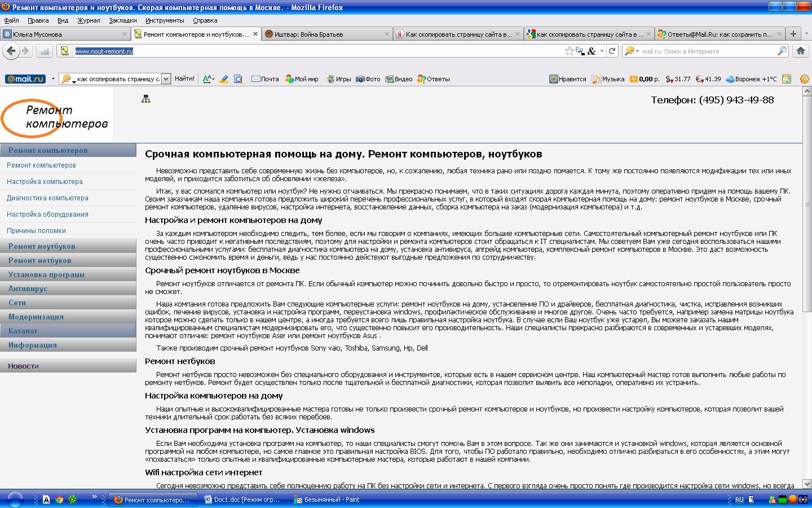Open Игры from the Mail.ru toolbar

(x=339, y=79)
